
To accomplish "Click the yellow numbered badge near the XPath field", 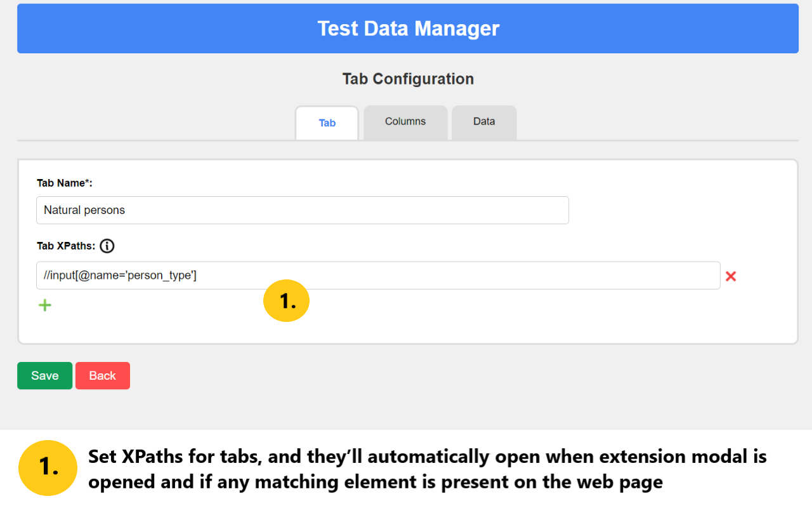I will tap(286, 300).
